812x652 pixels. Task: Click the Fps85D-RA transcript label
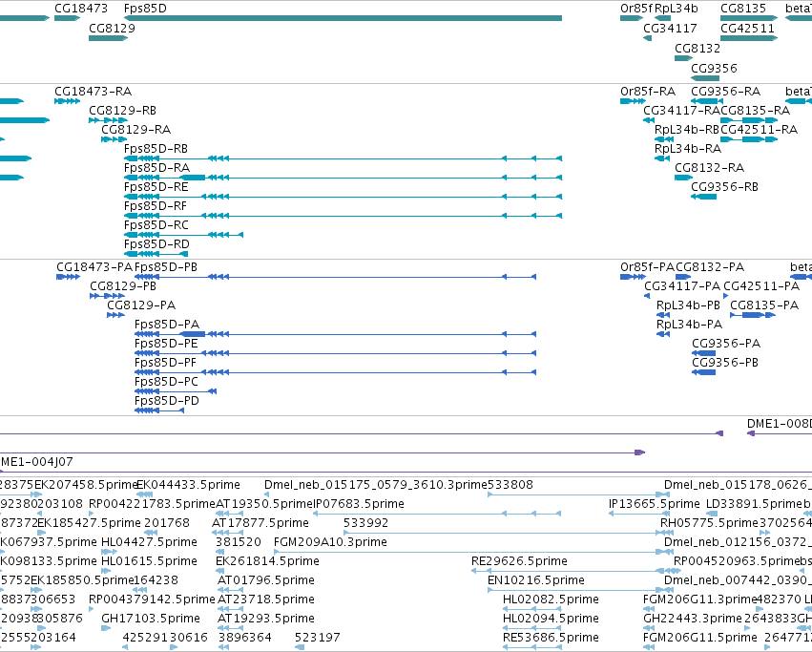click(156, 168)
